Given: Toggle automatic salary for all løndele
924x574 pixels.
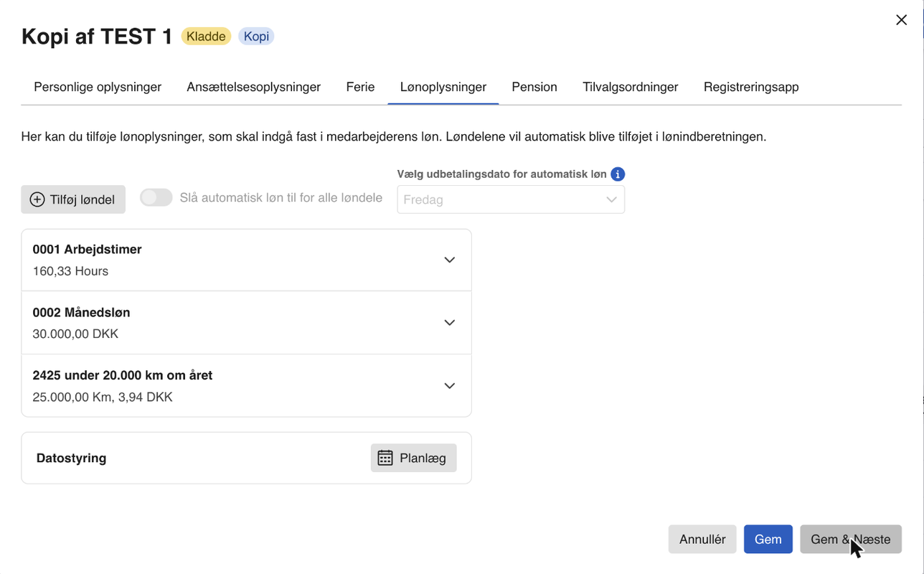Looking at the screenshot, I should (x=156, y=197).
